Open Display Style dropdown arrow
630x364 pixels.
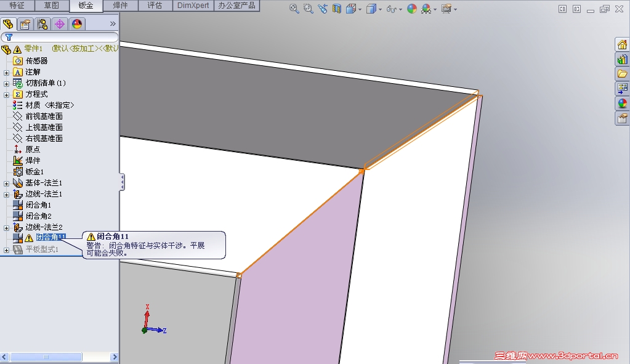(380, 9)
